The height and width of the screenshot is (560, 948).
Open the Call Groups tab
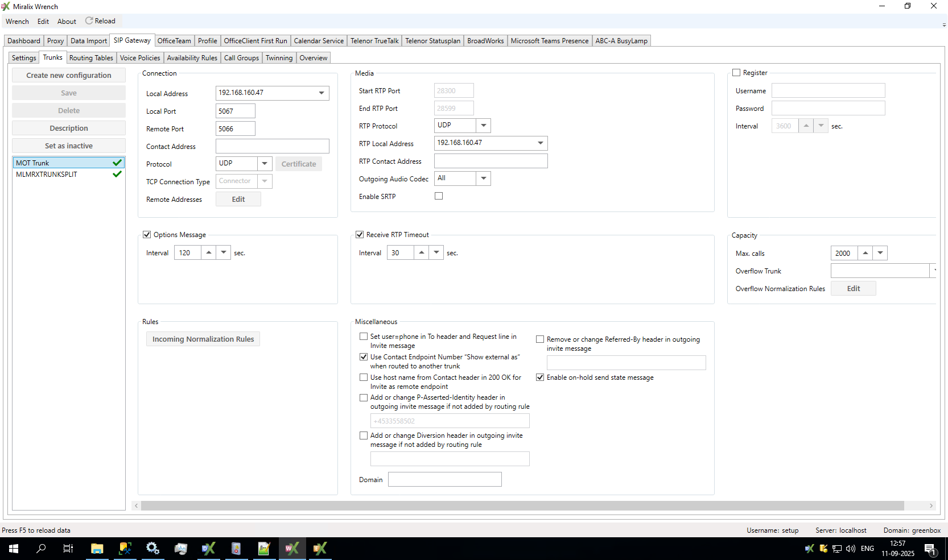tap(241, 58)
